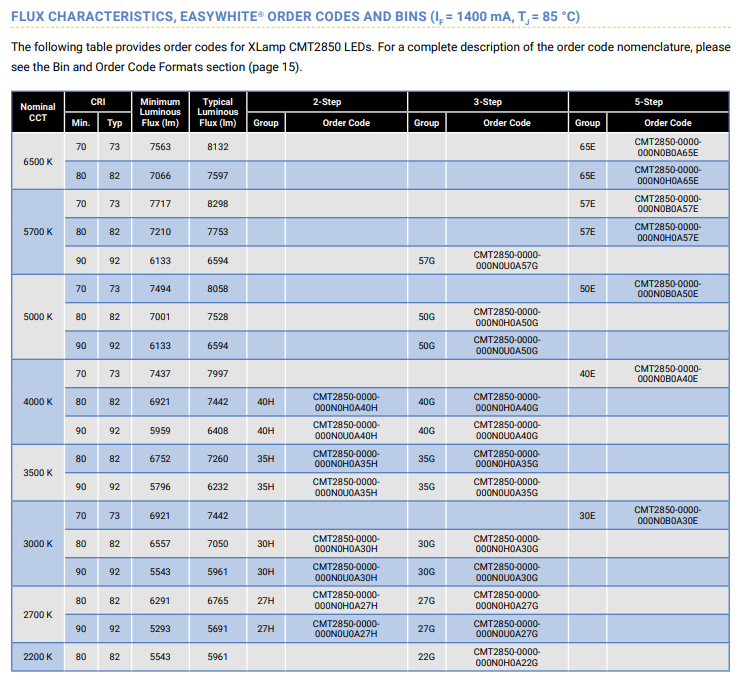Click the 22G group cell
Viewport: 746px width, 686px height.
[x=426, y=657]
